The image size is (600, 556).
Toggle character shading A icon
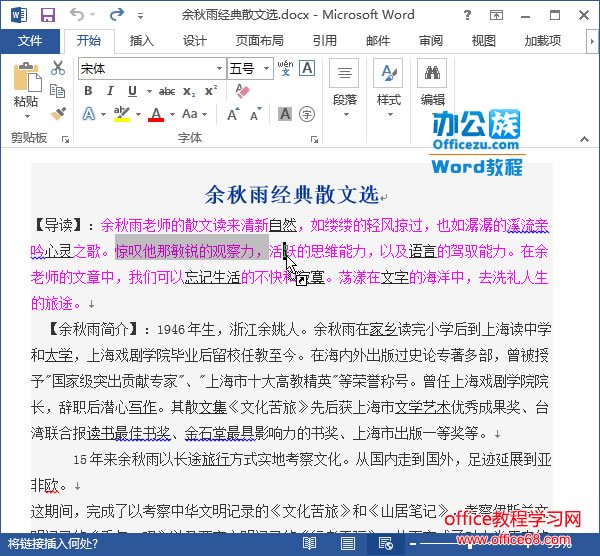(285, 114)
